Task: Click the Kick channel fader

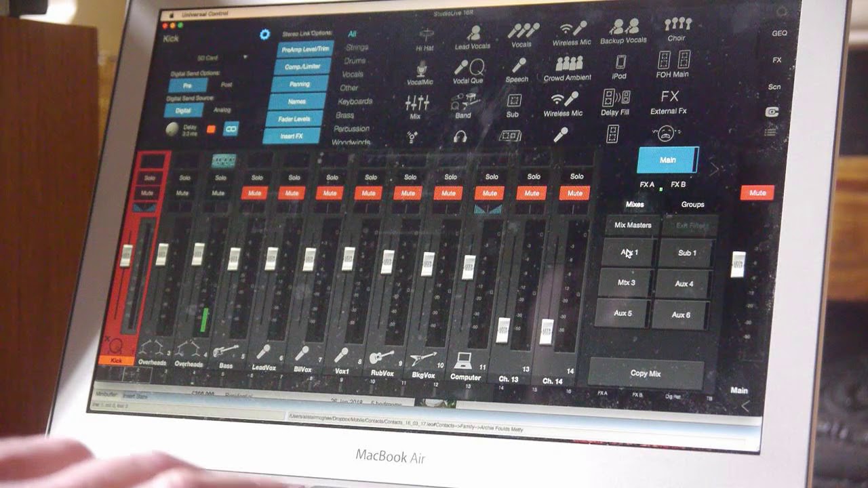Action: point(126,254)
